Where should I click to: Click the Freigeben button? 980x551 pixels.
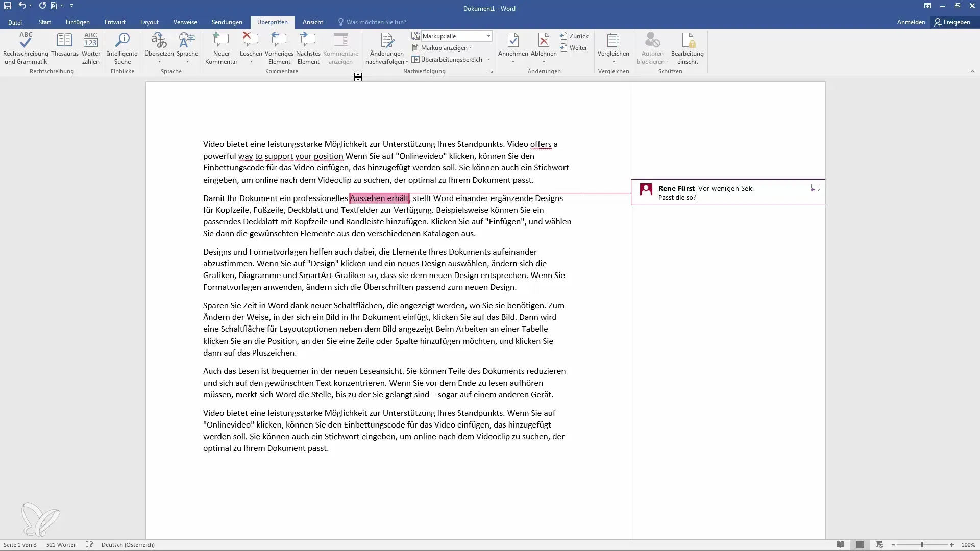(x=952, y=22)
